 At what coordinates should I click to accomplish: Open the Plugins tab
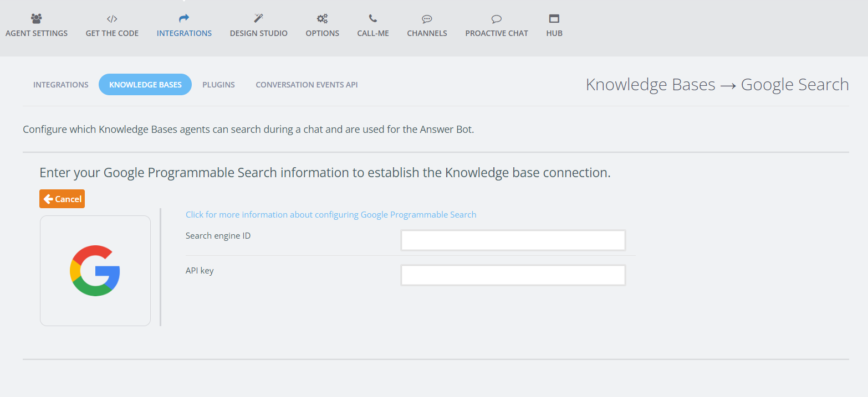coord(218,85)
